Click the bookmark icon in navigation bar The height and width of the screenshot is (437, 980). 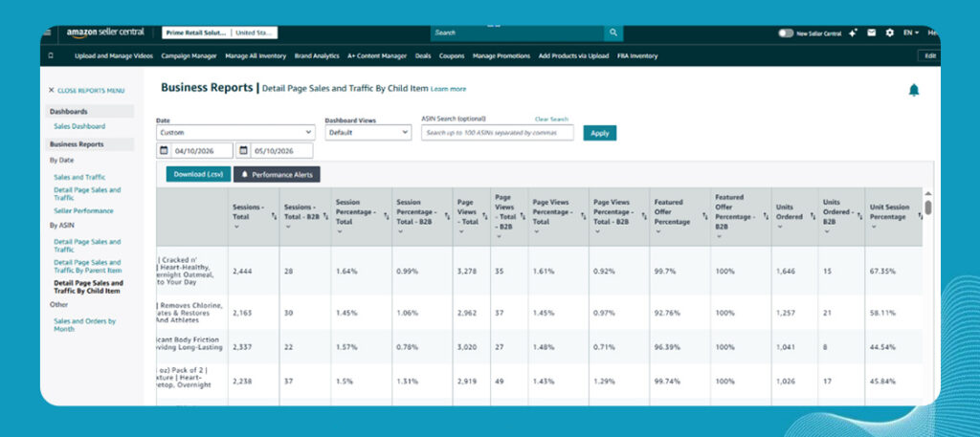(51, 55)
